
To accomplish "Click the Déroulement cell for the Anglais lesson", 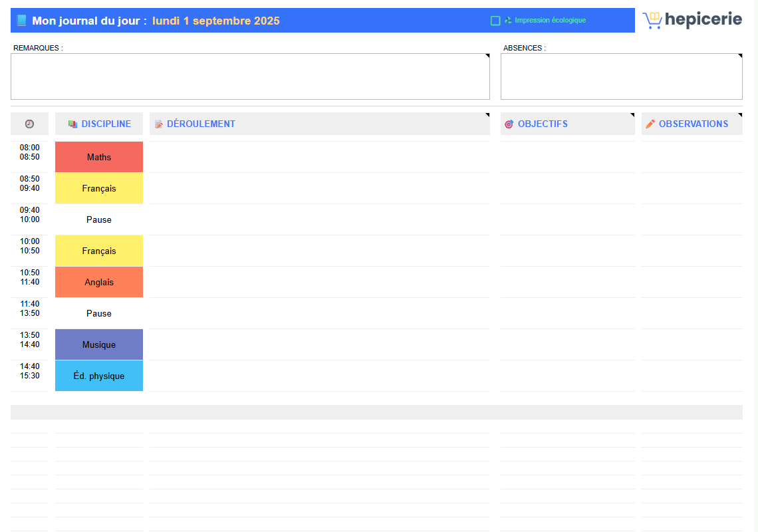I will (x=319, y=282).
